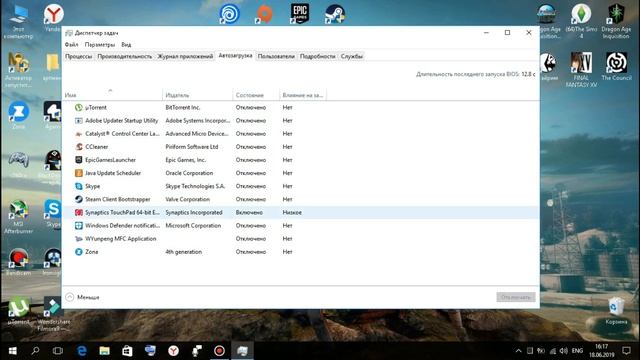
Task: Click the Oracle Corporation publisher cell
Action: tap(189, 173)
